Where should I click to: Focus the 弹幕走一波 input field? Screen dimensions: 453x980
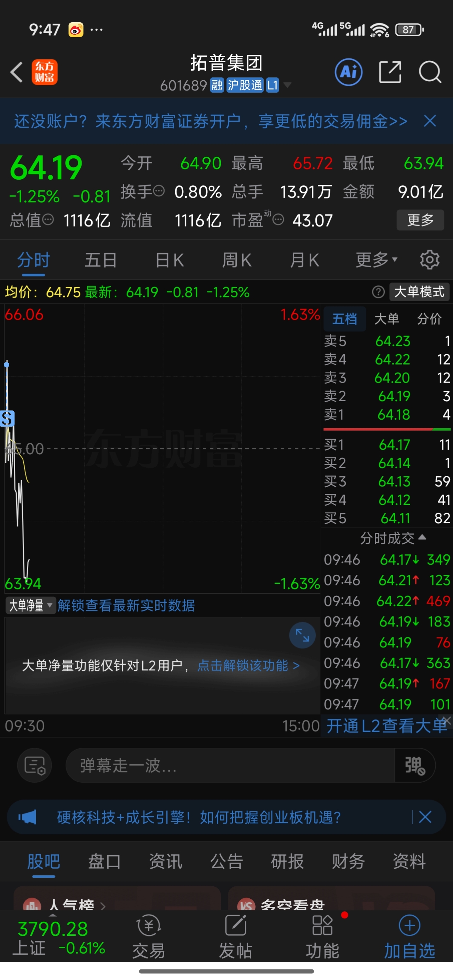click(230, 765)
